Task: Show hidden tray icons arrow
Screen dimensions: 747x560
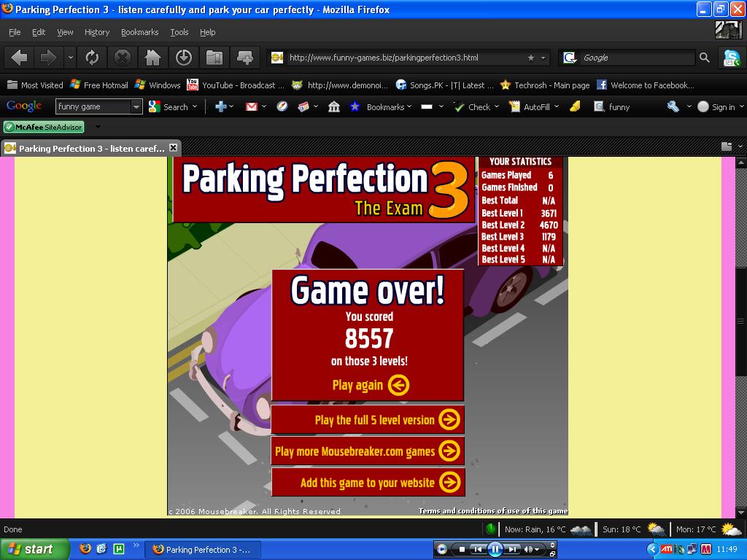Action: pos(652,549)
